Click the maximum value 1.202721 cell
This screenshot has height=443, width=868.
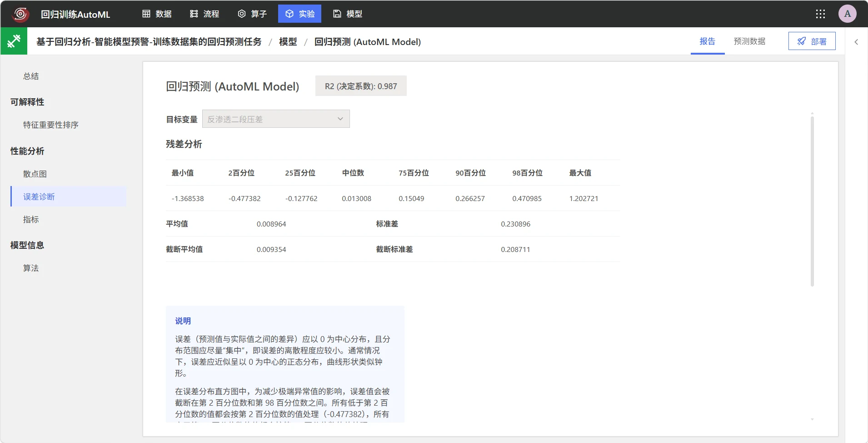pos(584,198)
